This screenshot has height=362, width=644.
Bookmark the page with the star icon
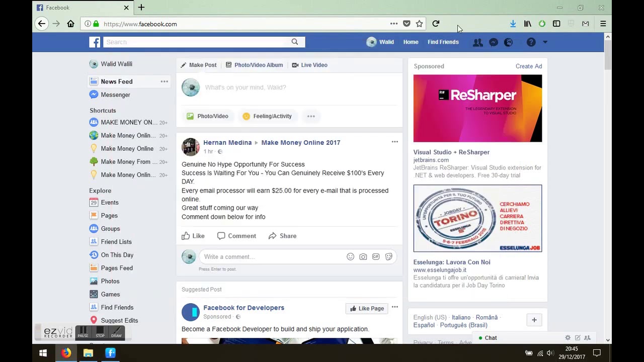tap(419, 24)
